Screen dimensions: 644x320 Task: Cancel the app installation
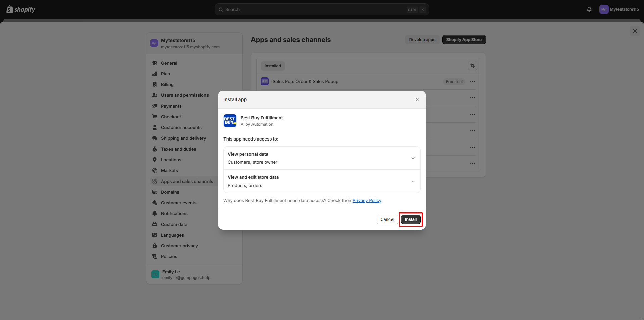pos(387,219)
